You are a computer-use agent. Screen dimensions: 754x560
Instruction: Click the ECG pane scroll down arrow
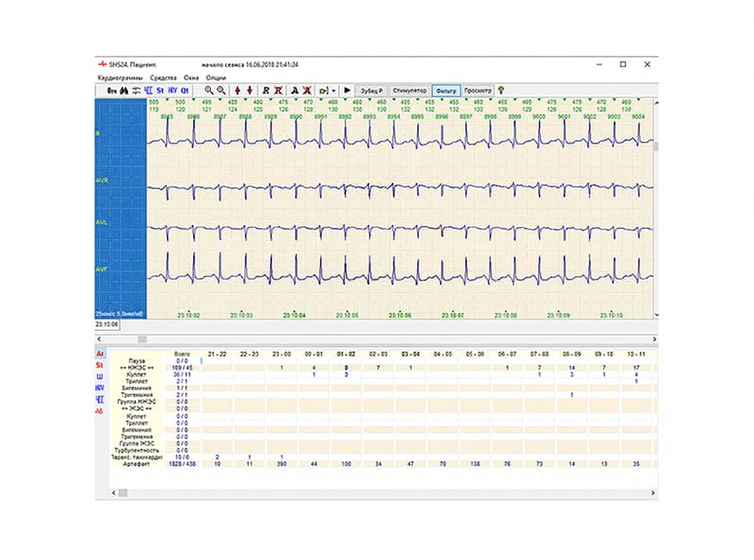[655, 315]
